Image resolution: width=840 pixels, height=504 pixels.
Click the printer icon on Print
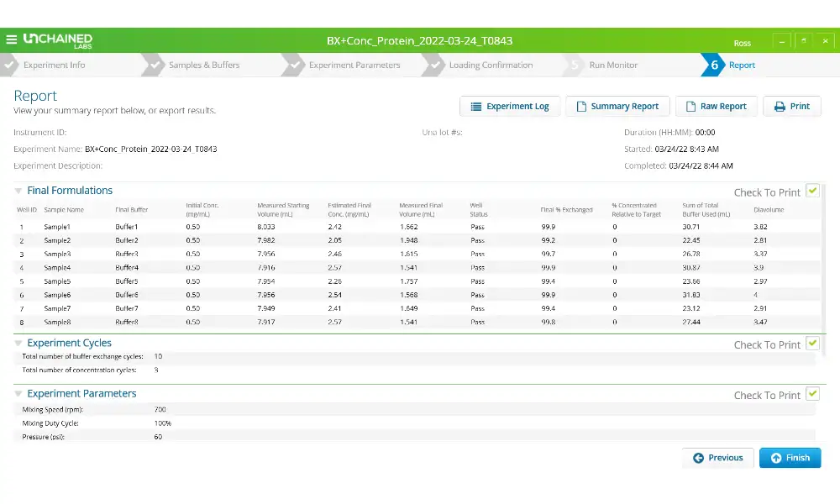pos(780,107)
